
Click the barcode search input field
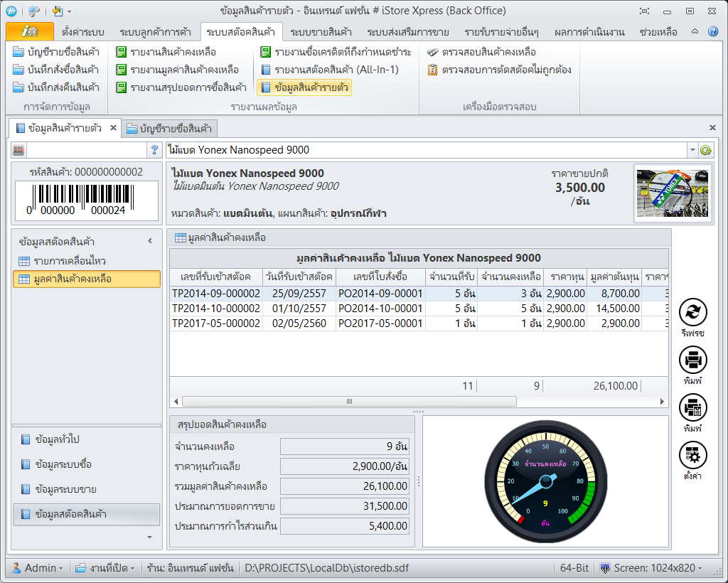pyautogui.click(x=87, y=150)
